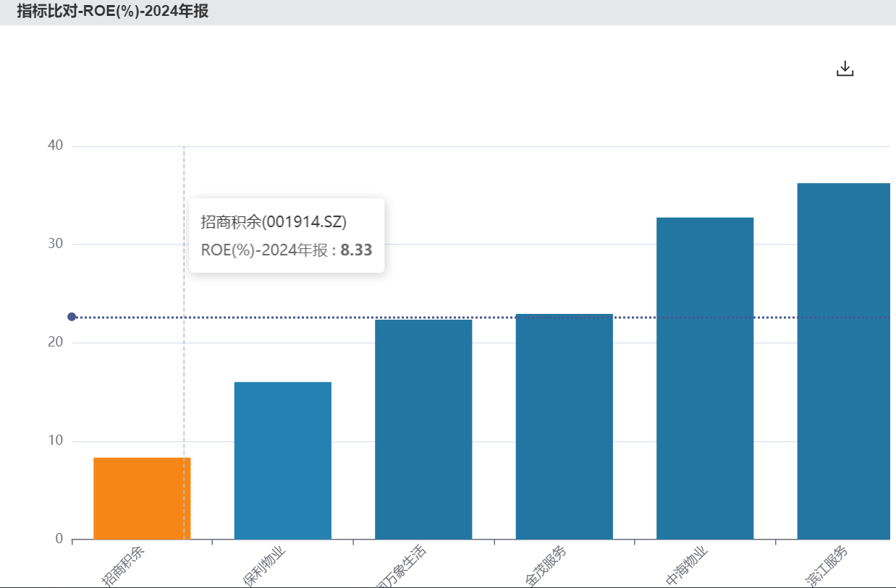Click the 招商积余 x-axis label

tap(123, 566)
